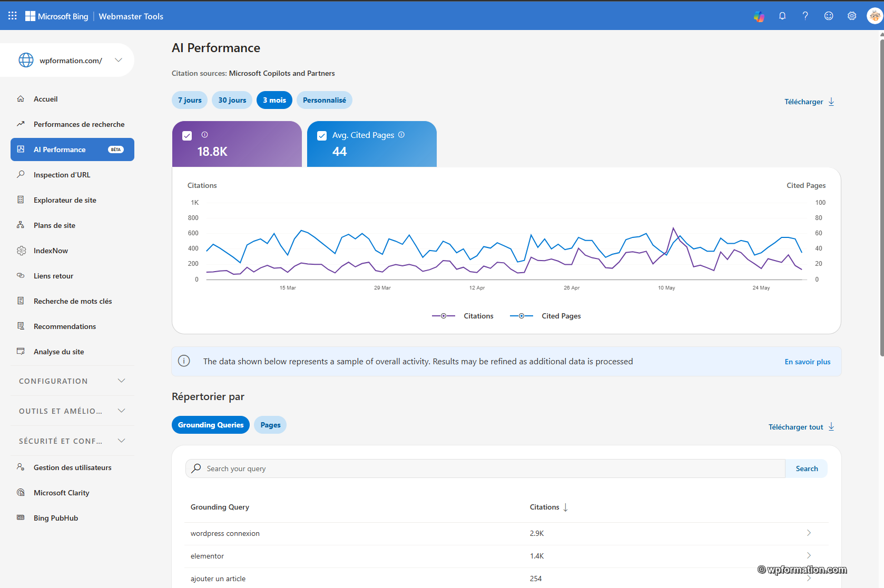Switch to the Grounding Queries tab
This screenshot has width=884, height=588.
click(x=211, y=425)
